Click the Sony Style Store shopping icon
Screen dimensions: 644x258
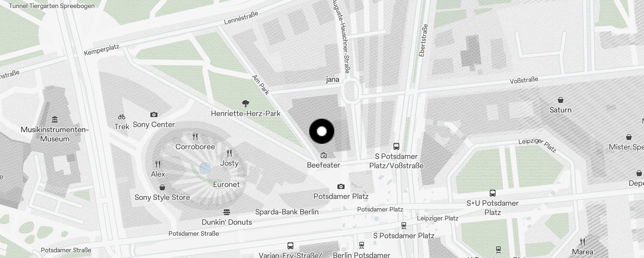[x=162, y=187]
